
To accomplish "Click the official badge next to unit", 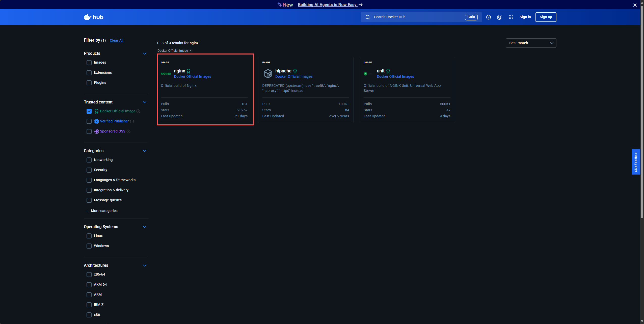I will click(x=388, y=71).
